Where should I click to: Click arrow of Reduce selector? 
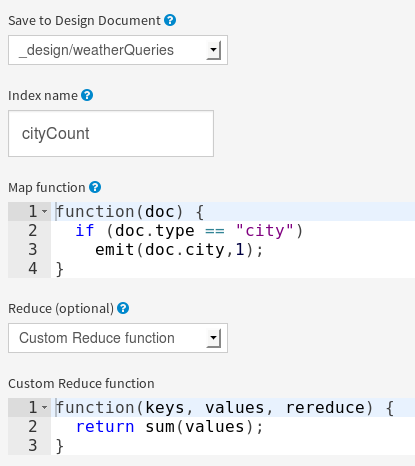click(214, 338)
